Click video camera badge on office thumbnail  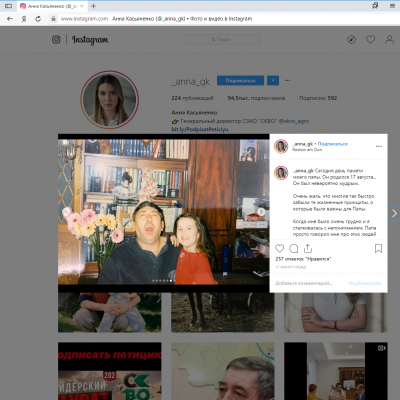(382, 348)
